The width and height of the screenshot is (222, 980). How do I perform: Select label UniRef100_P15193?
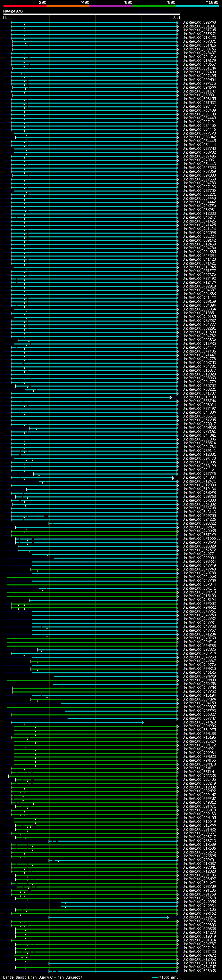(199, 596)
